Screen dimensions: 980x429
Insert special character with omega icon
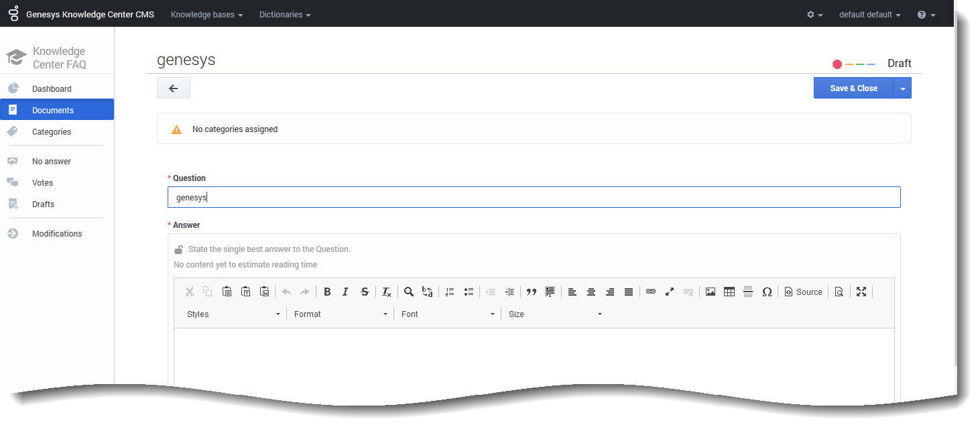tap(767, 292)
